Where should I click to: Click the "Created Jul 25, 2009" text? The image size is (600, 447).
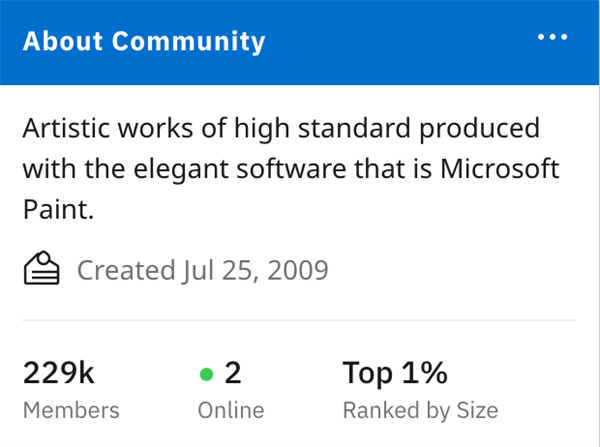202,270
